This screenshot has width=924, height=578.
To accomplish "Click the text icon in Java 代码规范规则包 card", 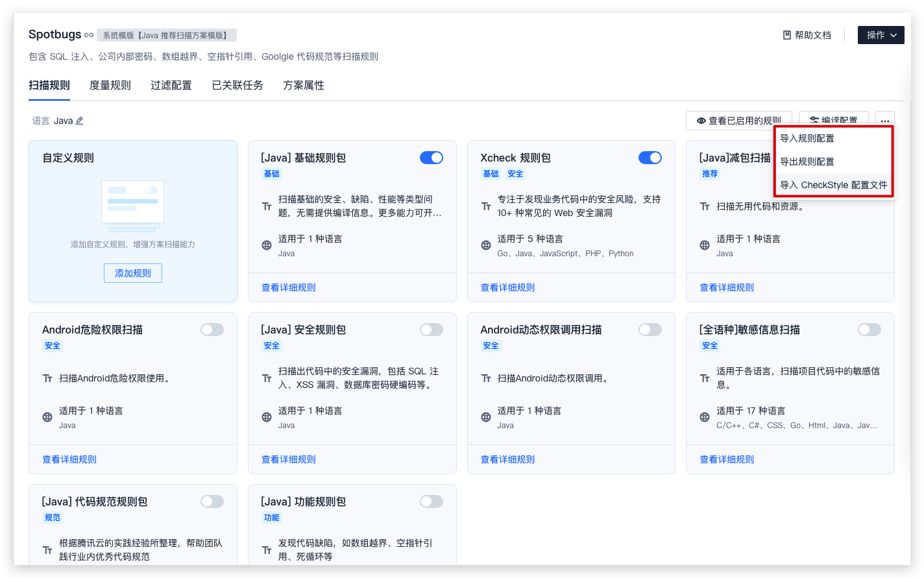I will point(47,550).
